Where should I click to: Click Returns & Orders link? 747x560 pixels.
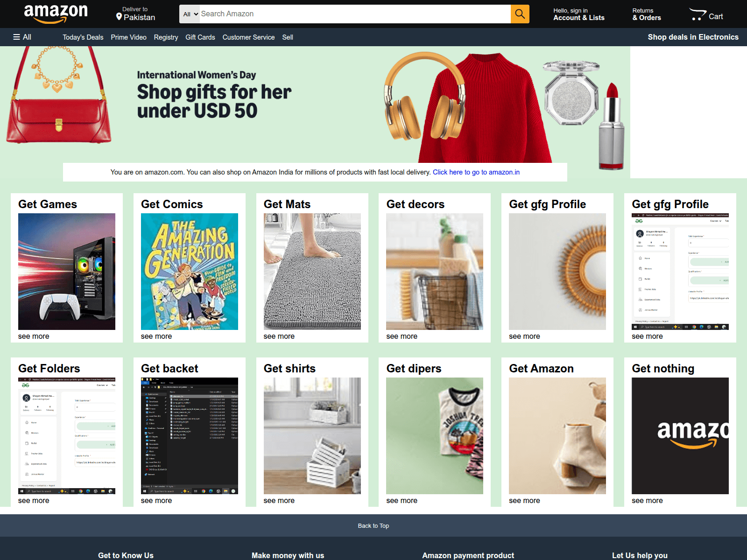[647, 14]
